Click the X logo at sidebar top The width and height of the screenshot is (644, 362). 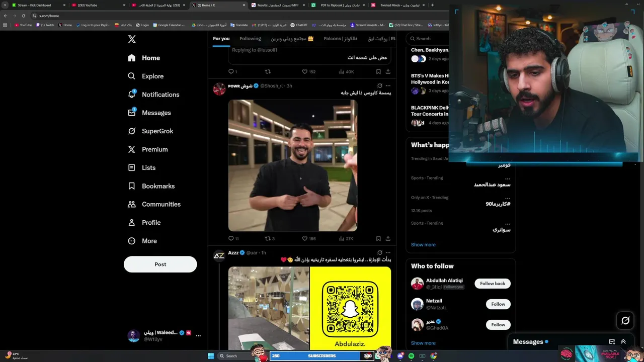132,39
